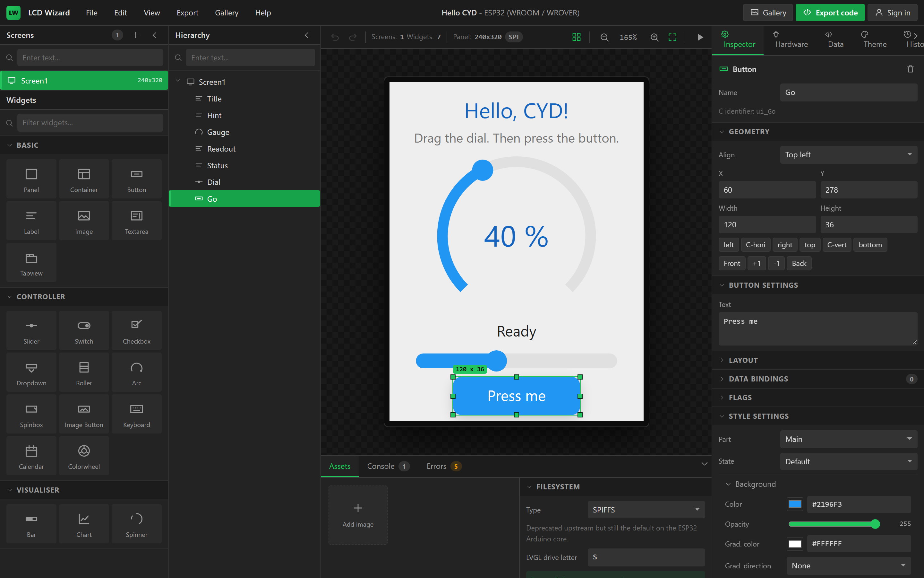Choose the Image widget in Basic palette
Viewport: 924px width, 578px height.
pos(84,221)
